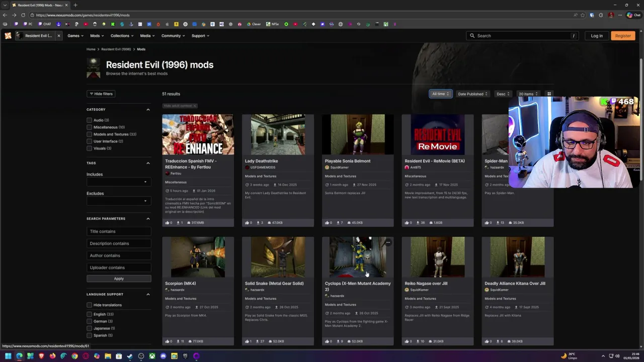Click the CHAT bookmark in bookmarks bar
Screen dimensions: 644x362
tap(45, 24)
